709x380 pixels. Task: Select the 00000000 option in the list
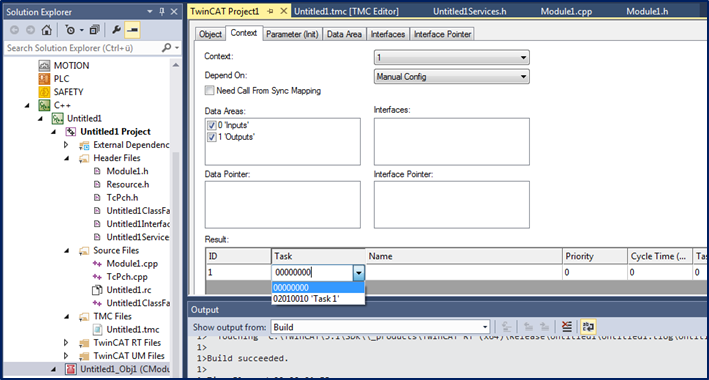click(318, 288)
